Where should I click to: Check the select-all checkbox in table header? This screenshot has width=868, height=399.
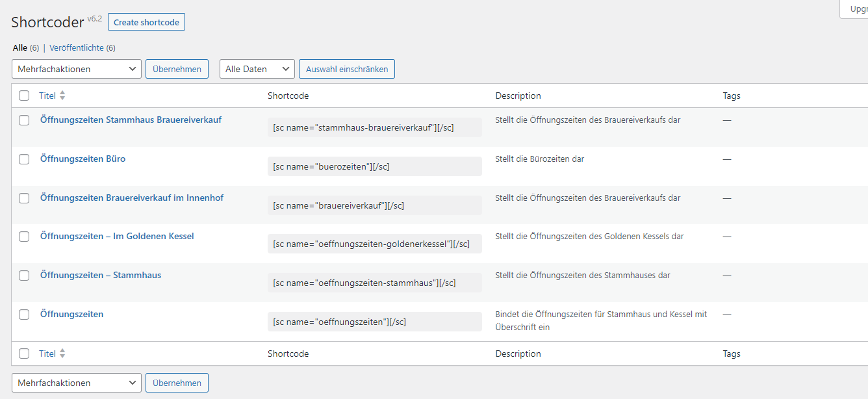pyautogui.click(x=24, y=95)
